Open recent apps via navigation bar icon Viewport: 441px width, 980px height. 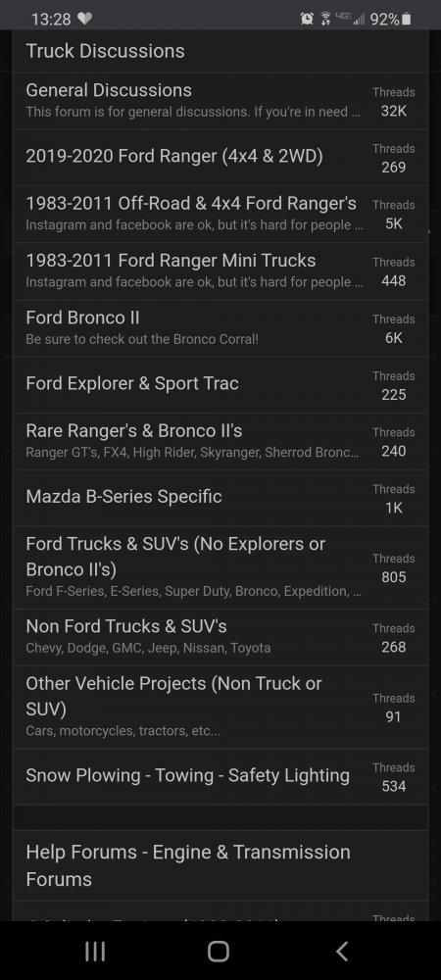pyautogui.click(x=95, y=952)
